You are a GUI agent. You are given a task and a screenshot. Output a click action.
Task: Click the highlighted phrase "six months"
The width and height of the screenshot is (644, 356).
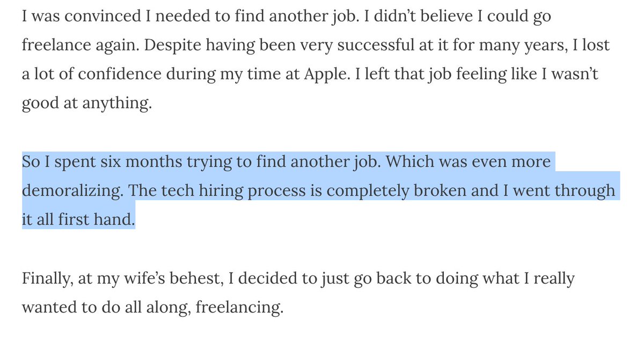tap(140, 161)
